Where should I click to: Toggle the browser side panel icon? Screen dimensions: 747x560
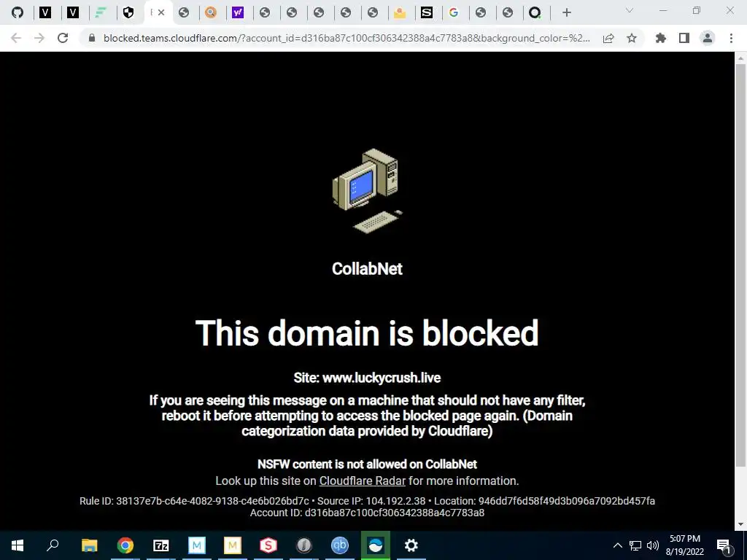coord(684,38)
